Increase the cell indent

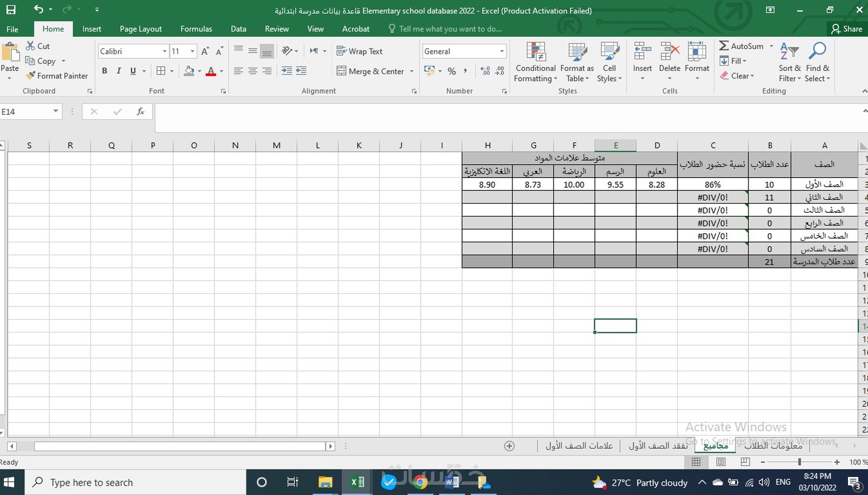(301, 71)
